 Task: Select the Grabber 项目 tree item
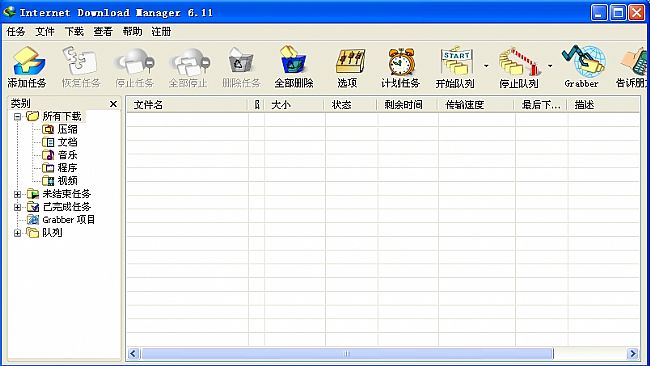click(69, 220)
